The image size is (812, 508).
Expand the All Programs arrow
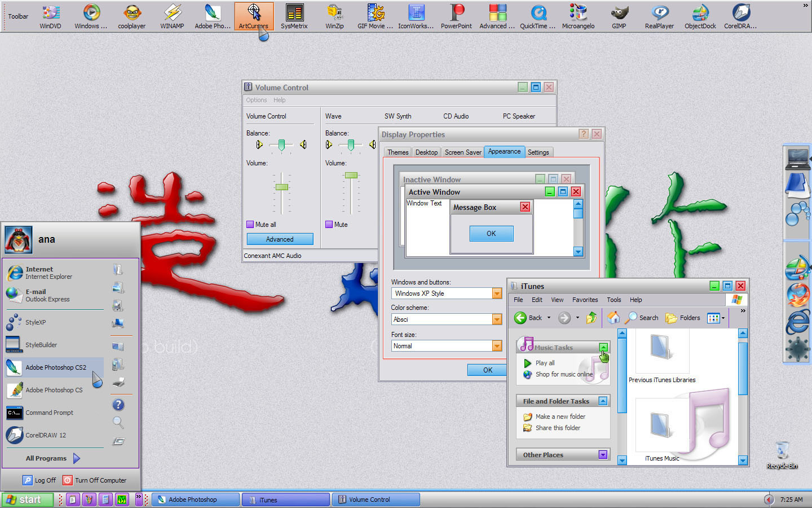tap(77, 458)
